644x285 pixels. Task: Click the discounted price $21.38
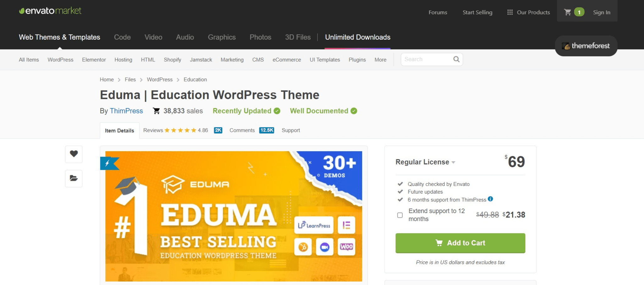pyautogui.click(x=514, y=215)
